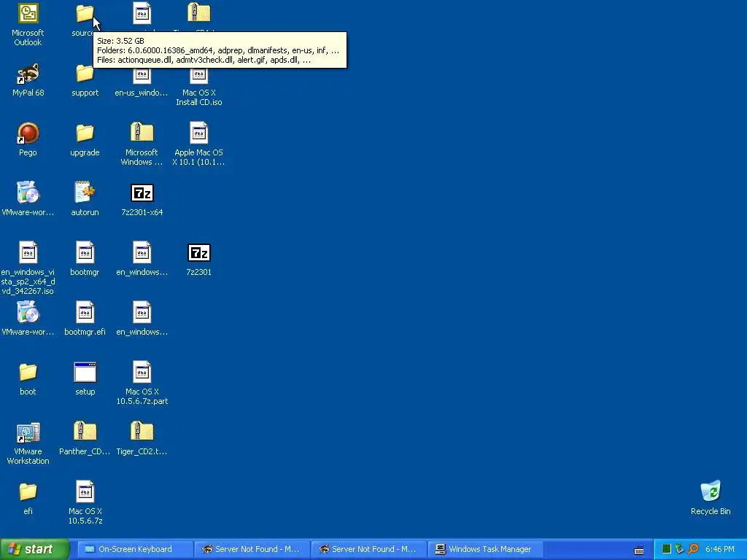The height and width of the screenshot is (560, 747).
Task: Click the 6:46 PM taskbar clock
Action: coord(719,549)
